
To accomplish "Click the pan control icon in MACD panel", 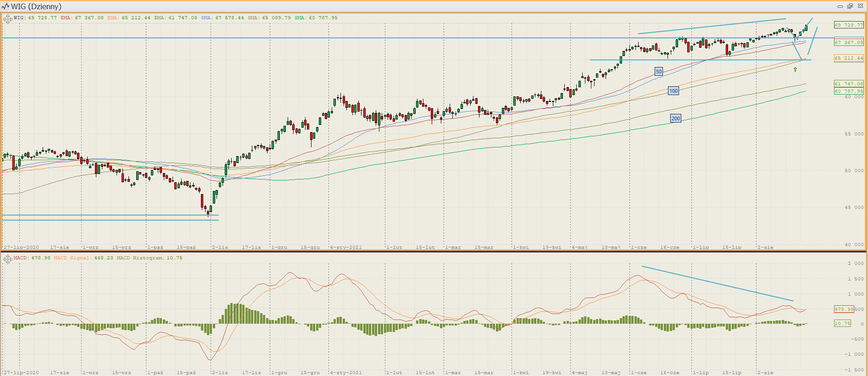I will 7,259.
